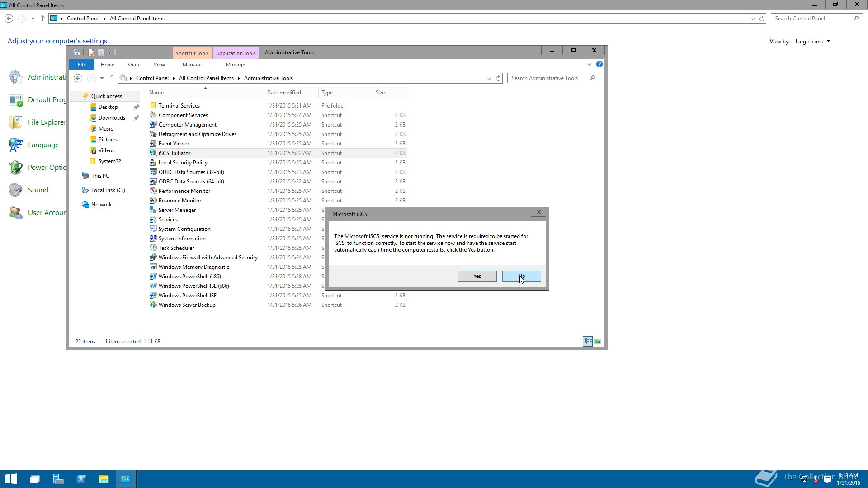This screenshot has width=868, height=488.
Task: Open View by Large icons dropdown
Action: point(813,42)
